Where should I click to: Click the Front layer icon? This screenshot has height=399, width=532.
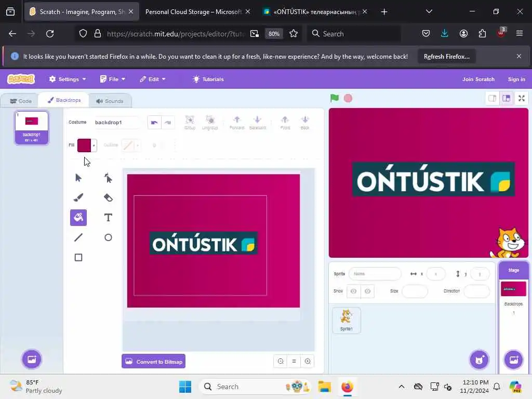pyautogui.click(x=285, y=123)
